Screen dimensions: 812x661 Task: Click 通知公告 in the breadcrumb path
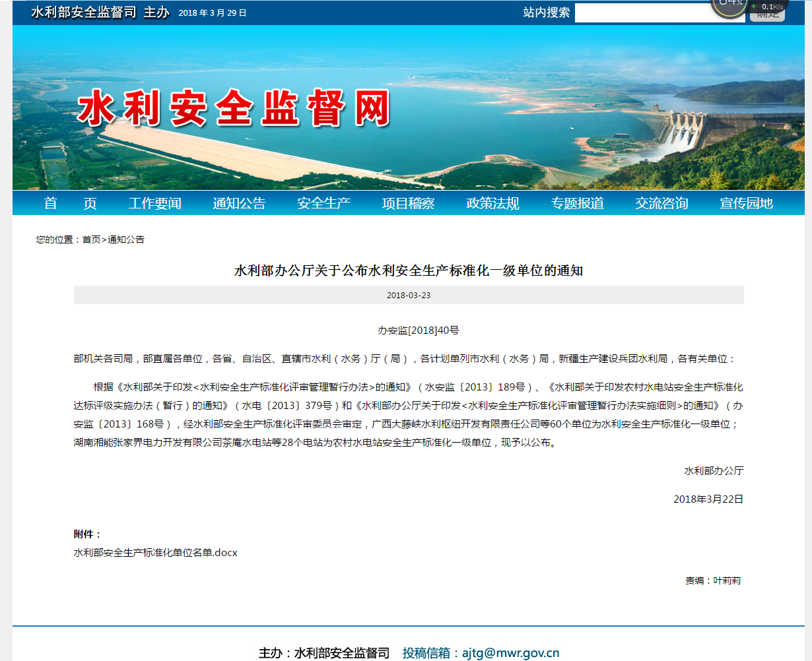pos(126,239)
